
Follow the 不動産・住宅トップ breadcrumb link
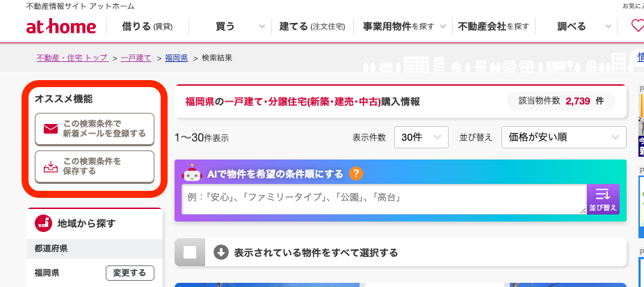point(72,58)
